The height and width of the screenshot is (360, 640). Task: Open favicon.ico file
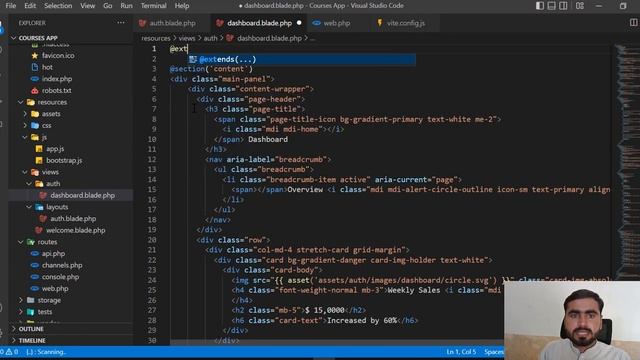point(58,56)
